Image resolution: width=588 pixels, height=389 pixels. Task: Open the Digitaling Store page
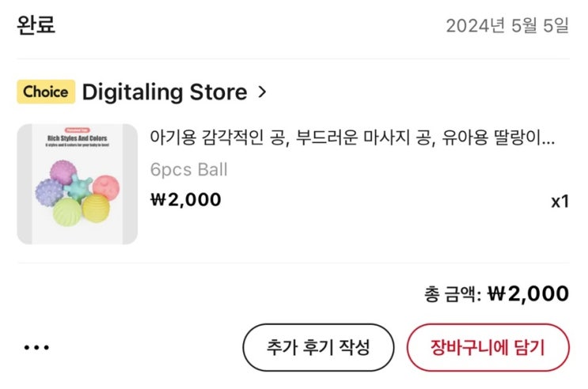point(165,93)
